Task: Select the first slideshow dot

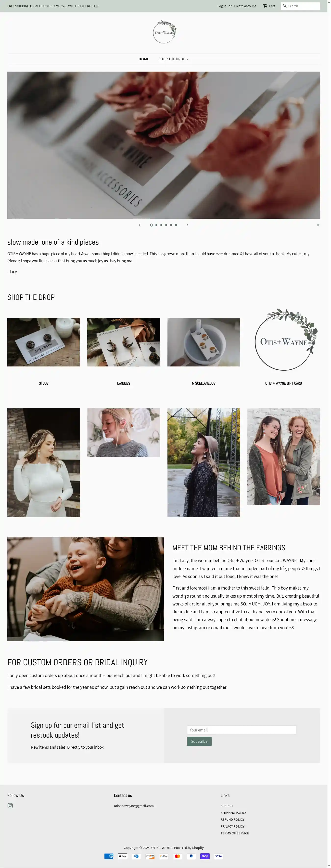Action: point(151,225)
